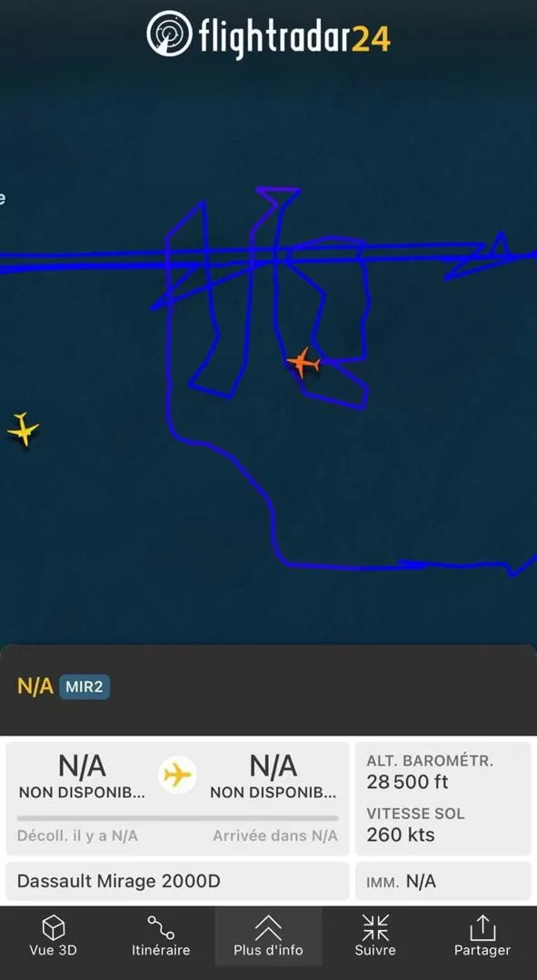Click the flight progress bar
Image resolution: width=537 pixels, height=980 pixels.
177,818
